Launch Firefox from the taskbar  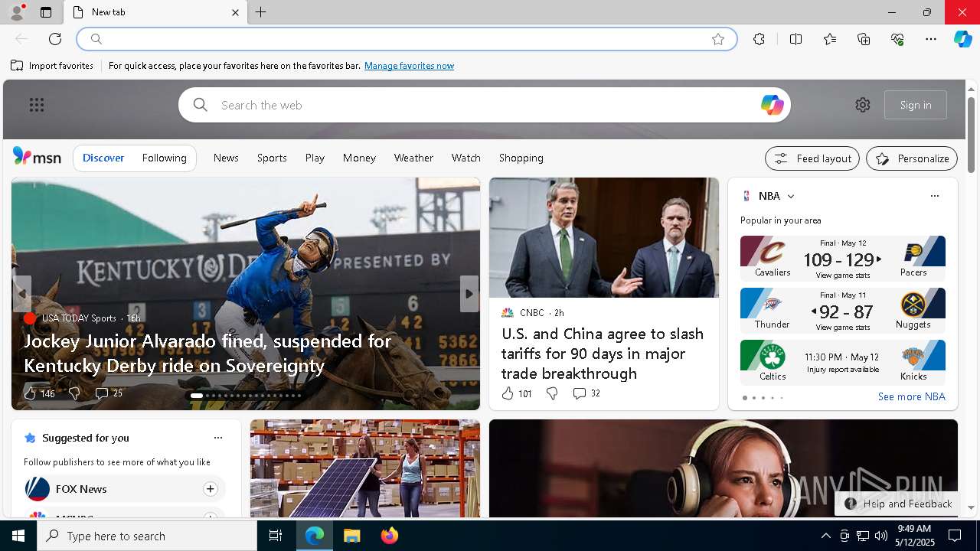tap(390, 536)
